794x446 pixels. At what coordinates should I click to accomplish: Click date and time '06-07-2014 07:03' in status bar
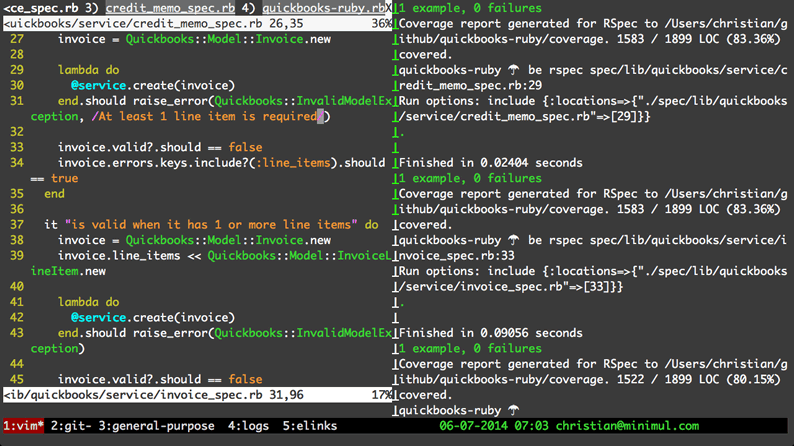click(x=494, y=426)
